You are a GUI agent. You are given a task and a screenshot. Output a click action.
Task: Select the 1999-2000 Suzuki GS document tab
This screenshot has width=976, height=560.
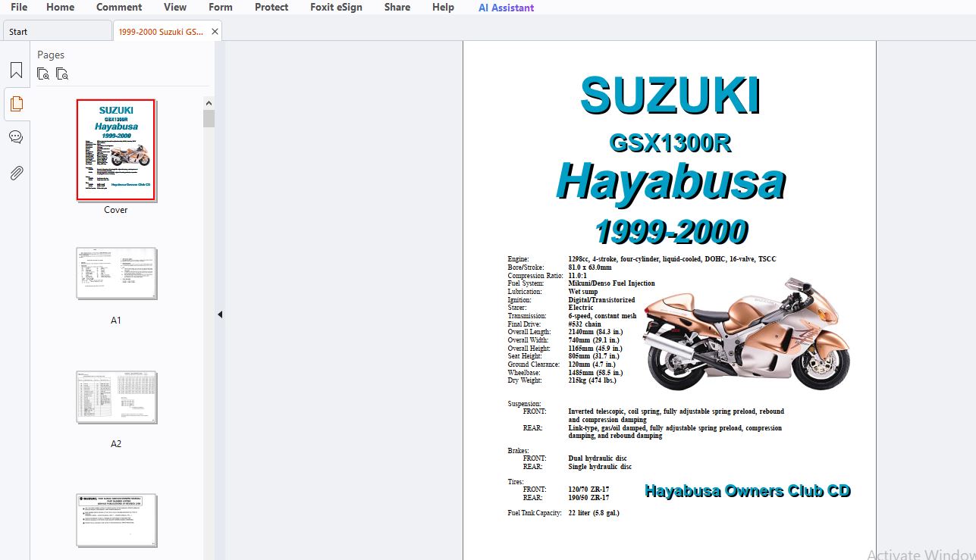click(161, 31)
